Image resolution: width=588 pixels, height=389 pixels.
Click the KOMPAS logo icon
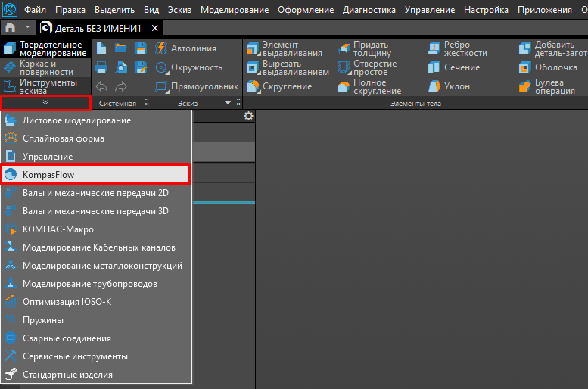click(x=9, y=9)
